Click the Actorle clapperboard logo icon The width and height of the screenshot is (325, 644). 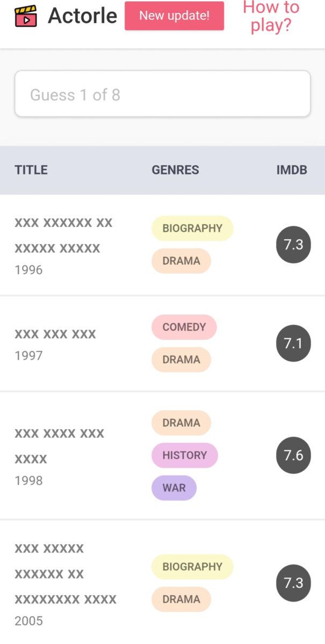[26, 16]
